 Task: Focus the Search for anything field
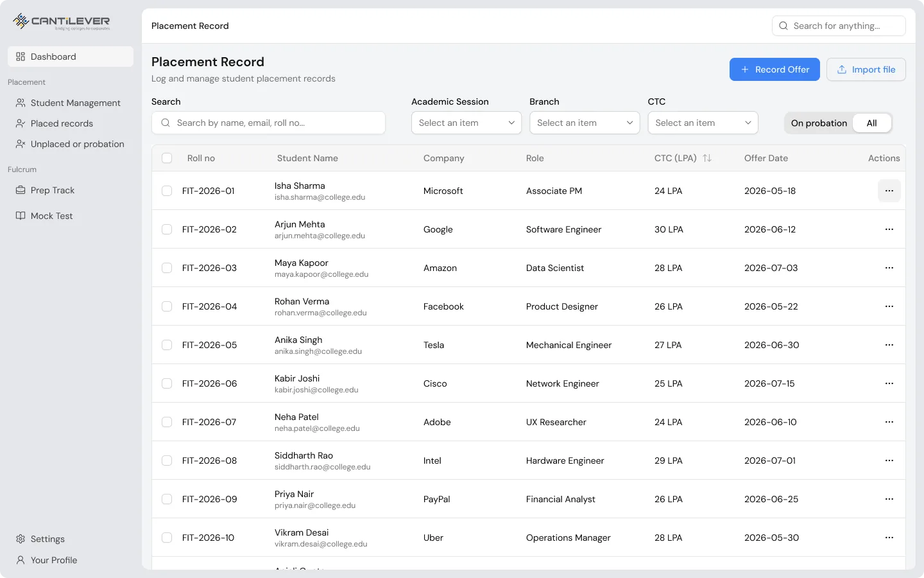[x=839, y=26]
